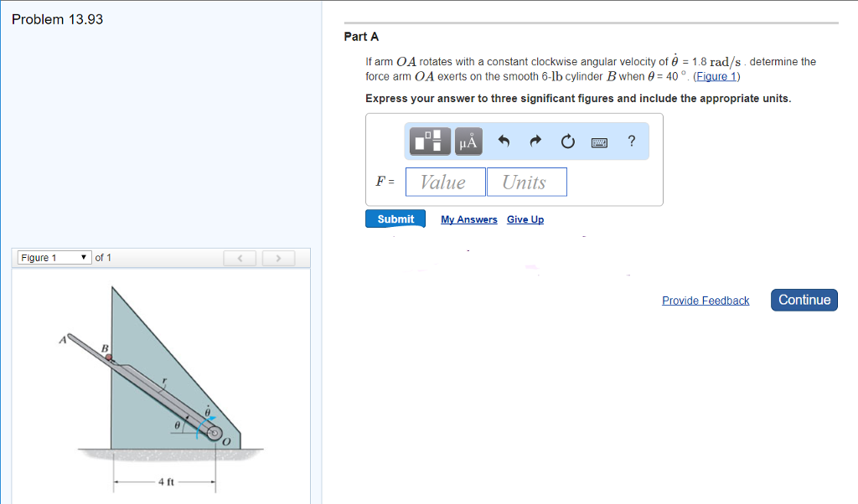Click the next figure chevron
The image size is (858, 504).
277,258
